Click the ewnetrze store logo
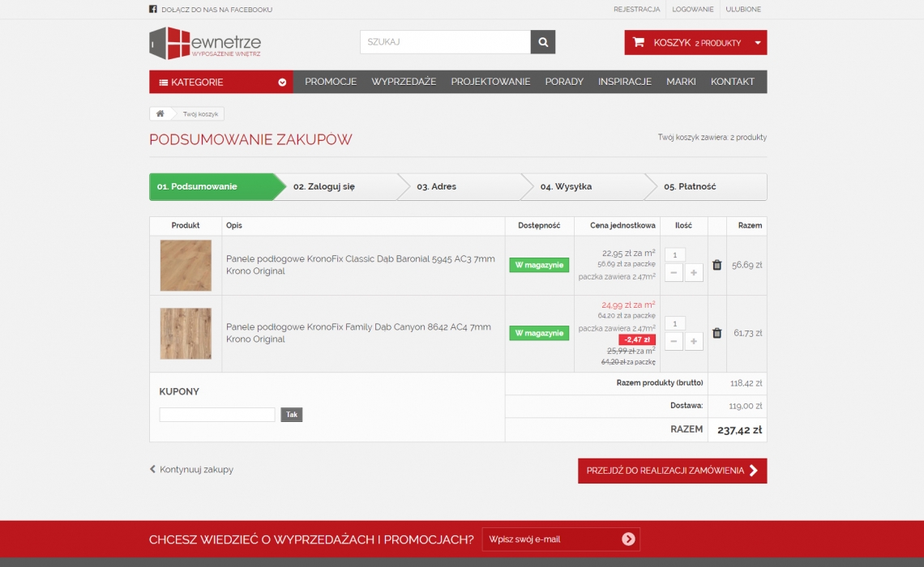Screen dimensions: 924x567 (205, 43)
